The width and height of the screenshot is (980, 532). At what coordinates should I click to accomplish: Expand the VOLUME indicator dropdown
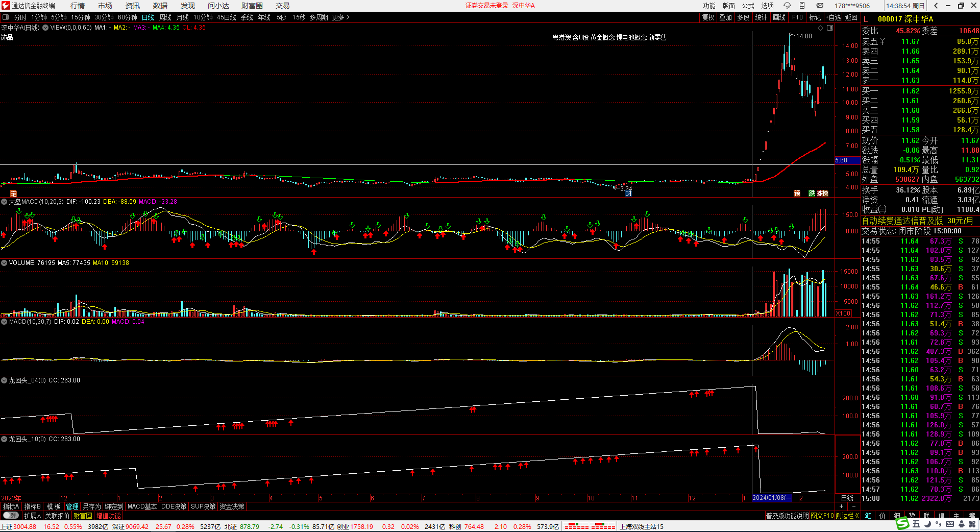coord(4,263)
